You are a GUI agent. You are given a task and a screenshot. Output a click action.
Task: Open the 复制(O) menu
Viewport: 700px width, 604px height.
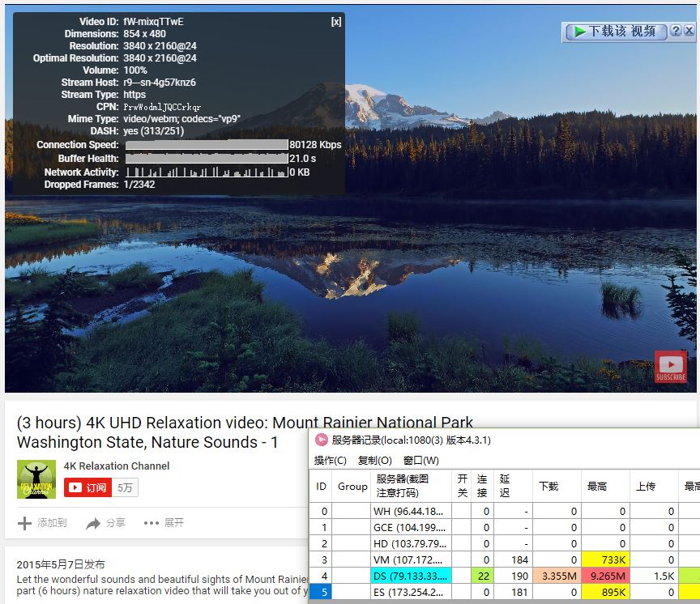pos(374,461)
